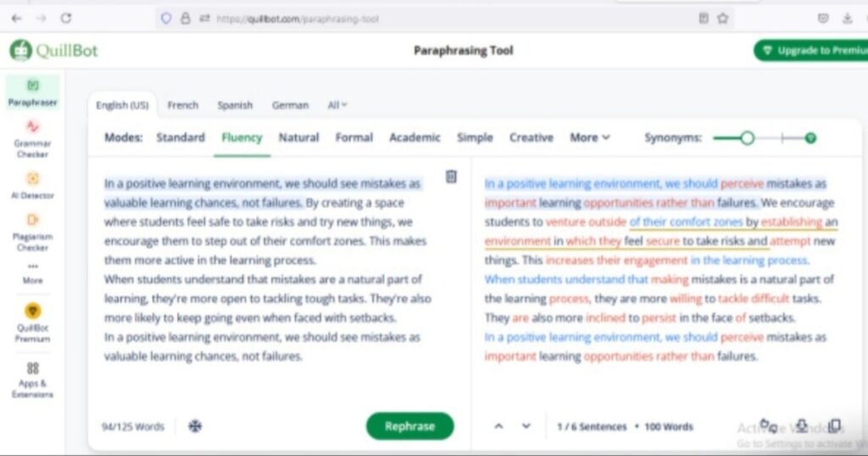
Task: Click Upgrade to Premium button
Action: coord(811,50)
